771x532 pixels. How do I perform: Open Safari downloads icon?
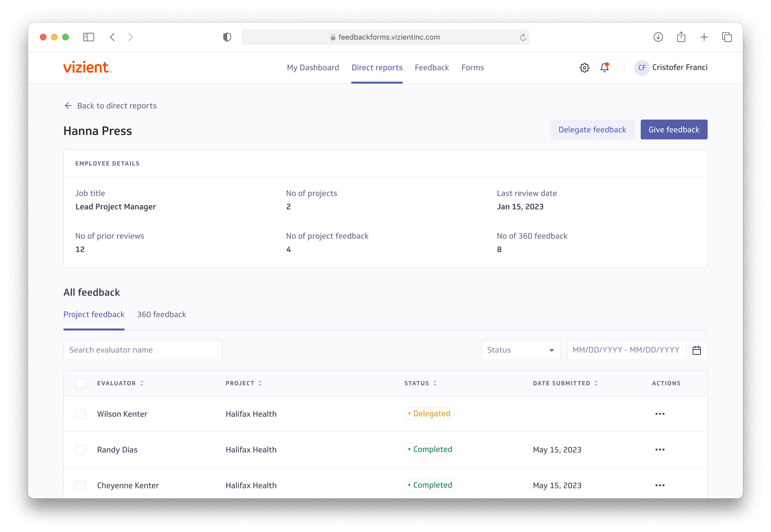[658, 37]
